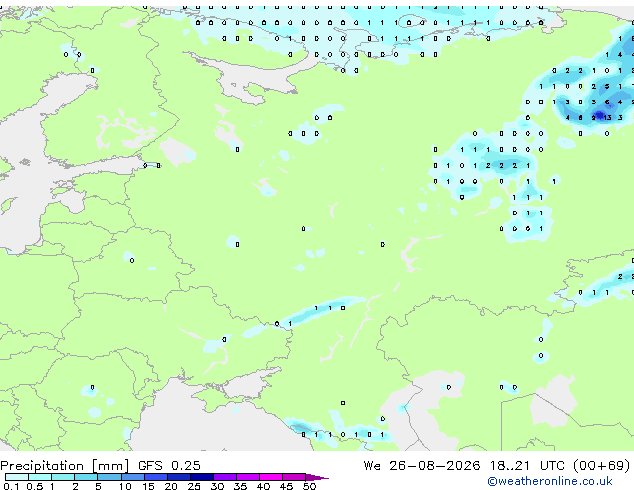Click the legend tick label "25"
Screen dimensions: 634x490
(x=194, y=486)
